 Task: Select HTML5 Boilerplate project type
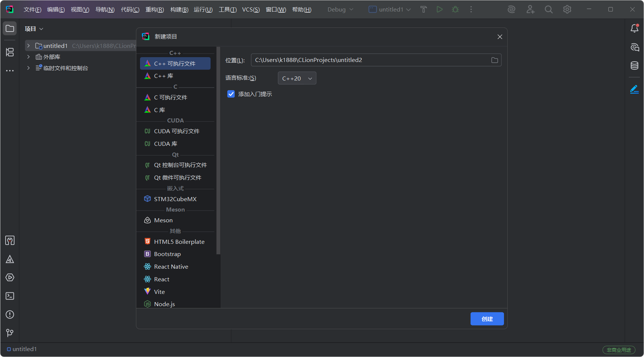[x=175, y=242]
